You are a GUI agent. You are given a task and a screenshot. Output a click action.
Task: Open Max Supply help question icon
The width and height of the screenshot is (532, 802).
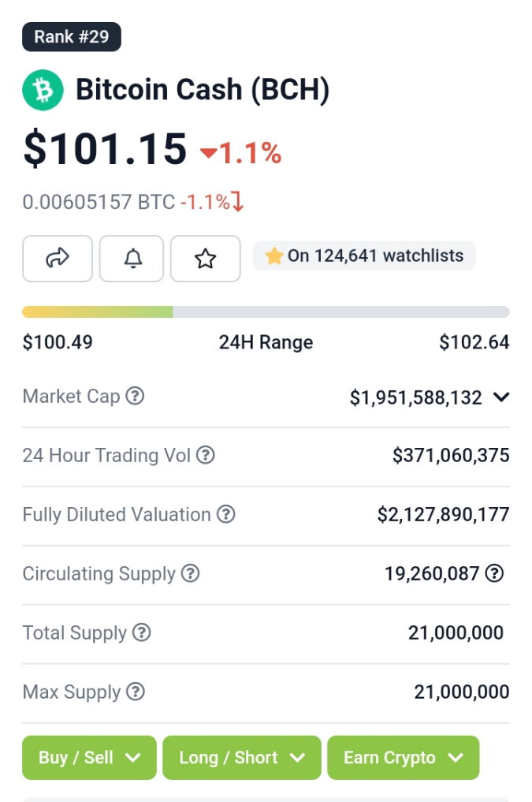pyautogui.click(x=136, y=692)
